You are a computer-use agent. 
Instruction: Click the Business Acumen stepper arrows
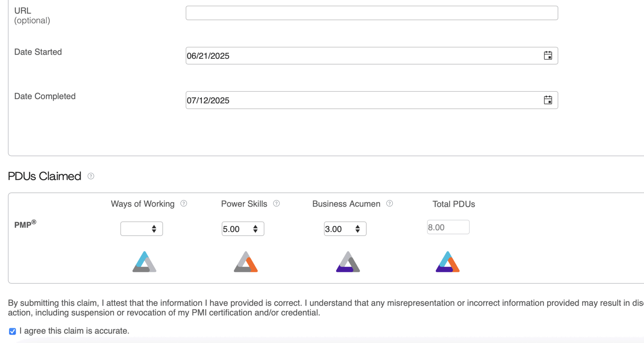pyautogui.click(x=358, y=229)
